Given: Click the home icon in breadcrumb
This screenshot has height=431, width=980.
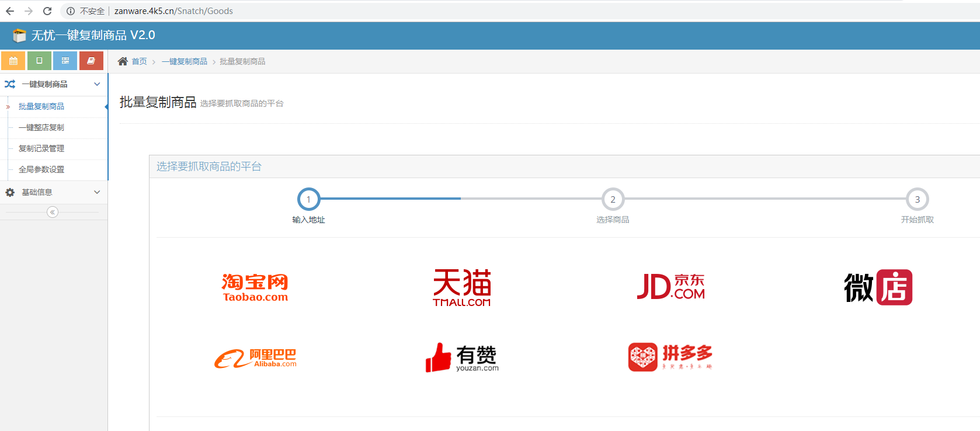Looking at the screenshot, I should [x=123, y=61].
